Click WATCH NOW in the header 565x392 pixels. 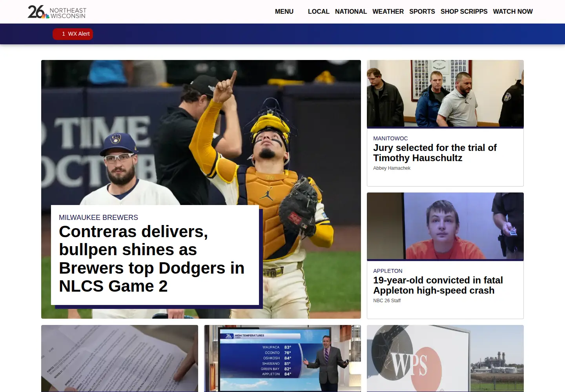pyautogui.click(x=513, y=12)
